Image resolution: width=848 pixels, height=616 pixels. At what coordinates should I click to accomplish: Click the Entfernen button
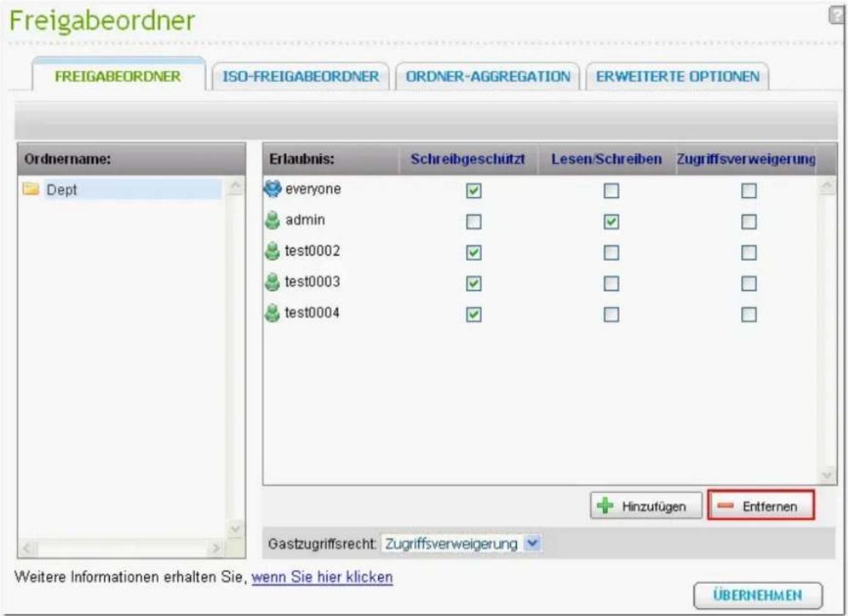click(x=761, y=506)
